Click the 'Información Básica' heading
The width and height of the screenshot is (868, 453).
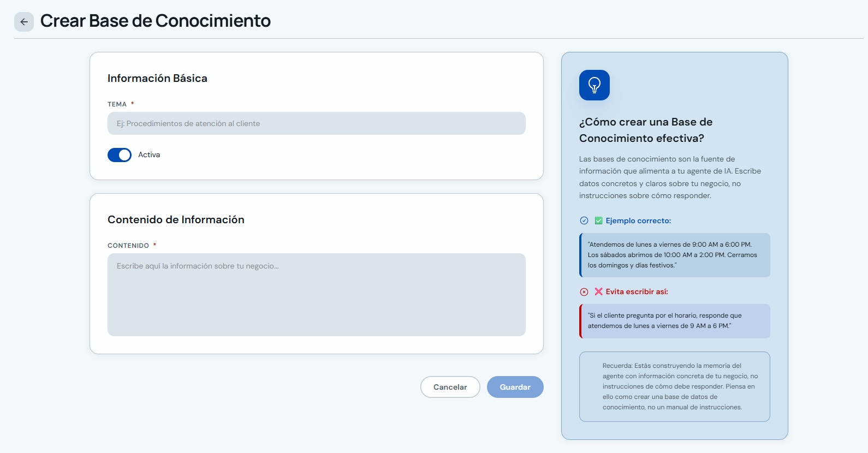pos(157,78)
